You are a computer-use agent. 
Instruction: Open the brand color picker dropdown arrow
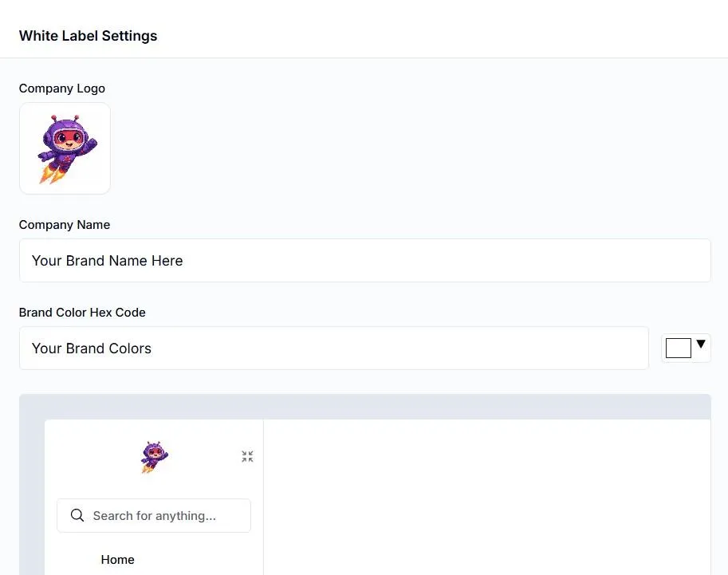701,345
